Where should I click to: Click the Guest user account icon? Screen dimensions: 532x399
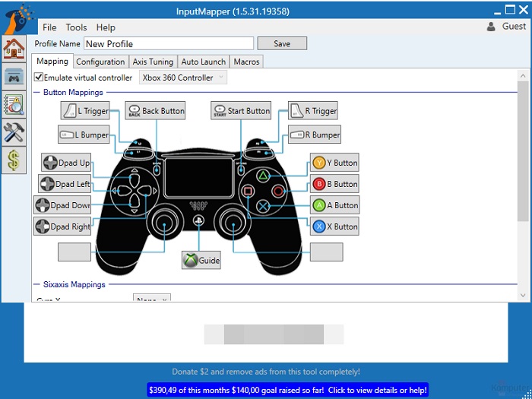[x=491, y=27]
